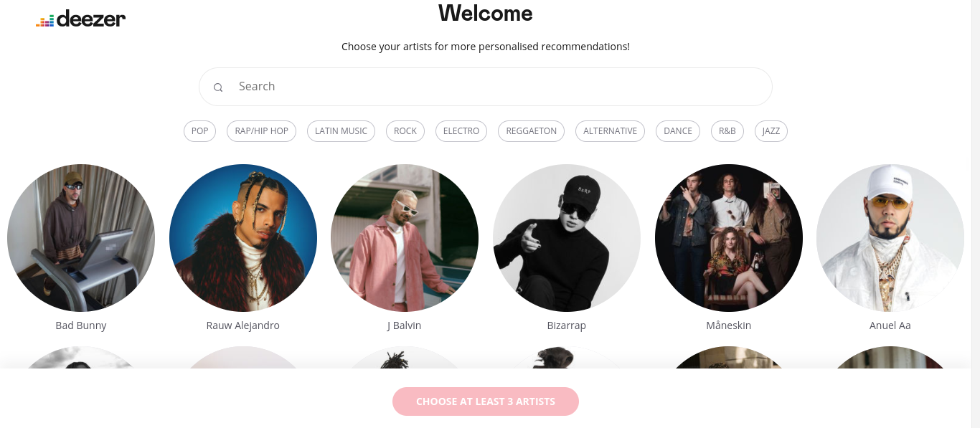
Task: Enable the JAZZ genre chip
Action: [x=771, y=131]
